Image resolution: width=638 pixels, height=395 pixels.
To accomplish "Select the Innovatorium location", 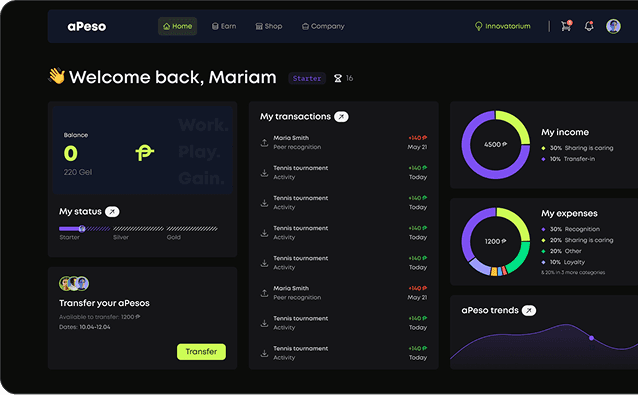I will pyautogui.click(x=503, y=26).
